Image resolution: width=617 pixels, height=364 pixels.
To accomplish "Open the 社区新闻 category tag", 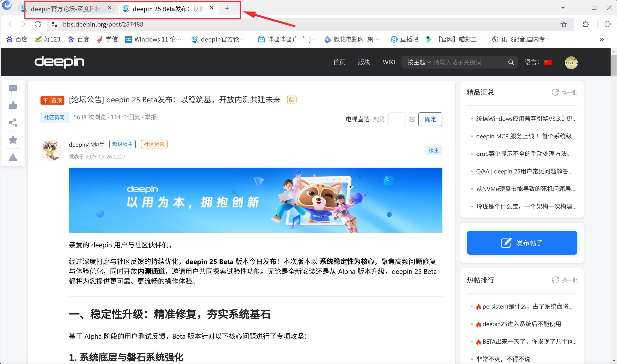I will [x=54, y=118].
